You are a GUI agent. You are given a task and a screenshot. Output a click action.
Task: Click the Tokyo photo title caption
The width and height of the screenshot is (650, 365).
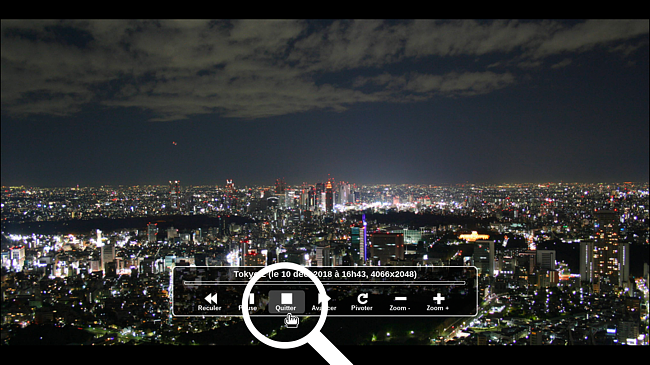[x=325, y=274]
